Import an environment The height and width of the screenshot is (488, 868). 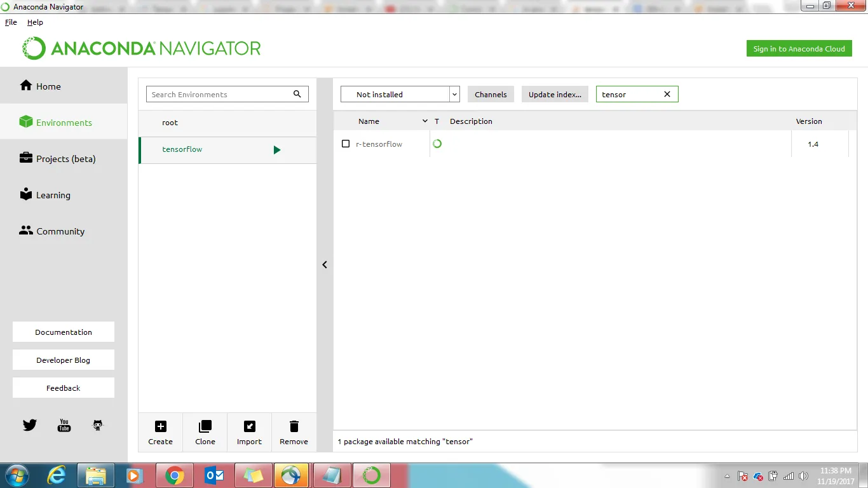249,433
